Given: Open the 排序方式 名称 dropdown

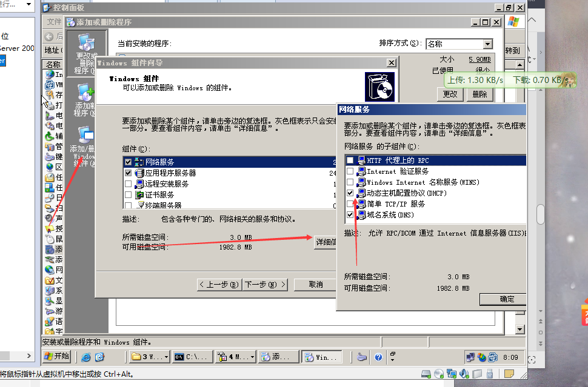Looking at the screenshot, I should point(487,44).
